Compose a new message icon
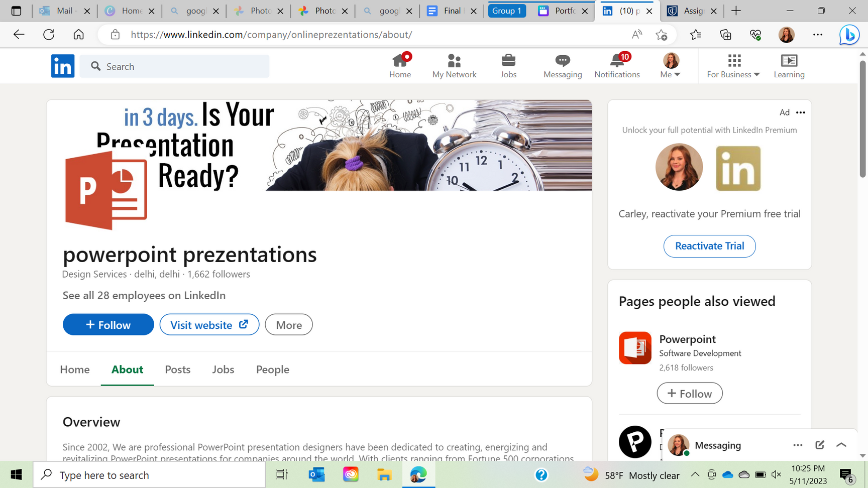 [x=820, y=445]
